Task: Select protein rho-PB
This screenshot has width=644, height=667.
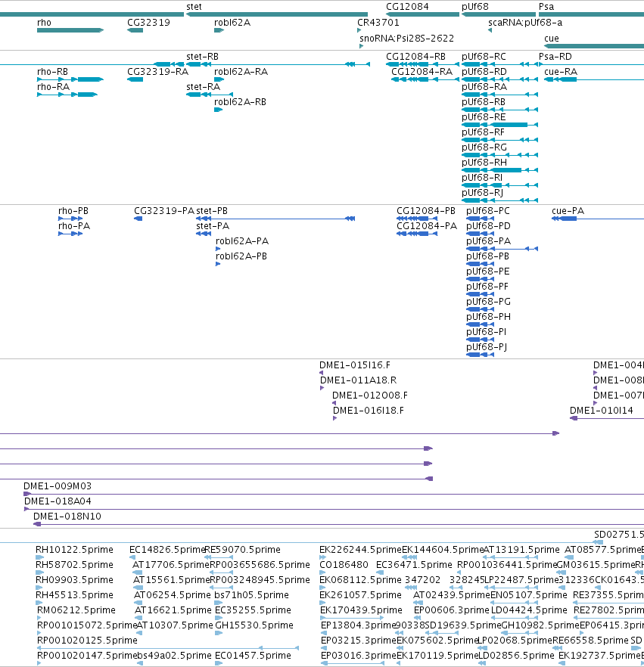Action: tap(70, 219)
